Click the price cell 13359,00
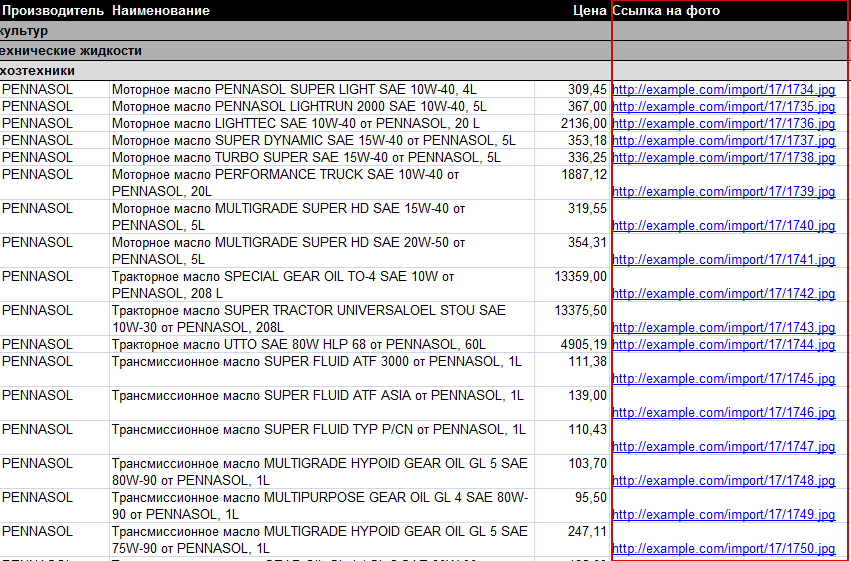The image size is (851, 561). click(x=580, y=276)
